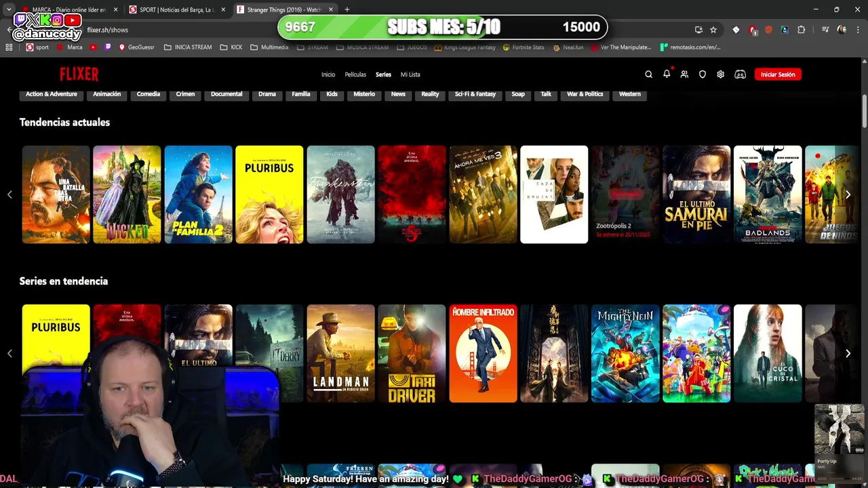This screenshot has height=488, width=868.
Task: Click the page vertical scrollbar
Action: 865,110
